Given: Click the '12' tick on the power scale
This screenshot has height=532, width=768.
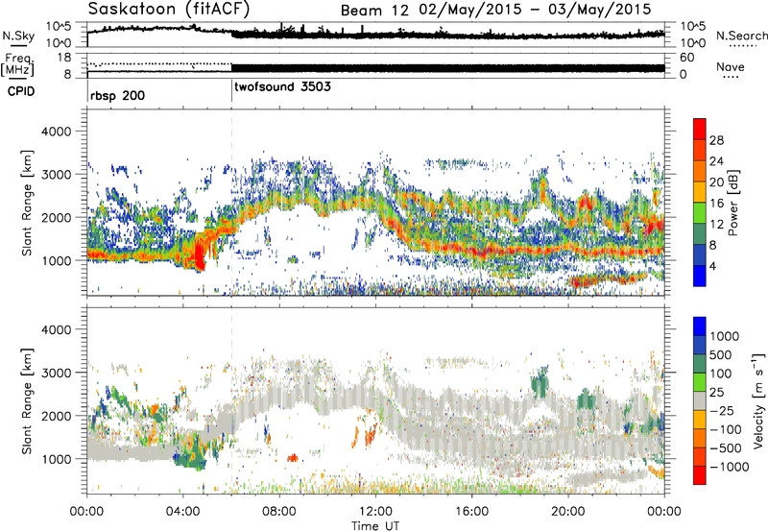Looking at the screenshot, I should 716,225.
